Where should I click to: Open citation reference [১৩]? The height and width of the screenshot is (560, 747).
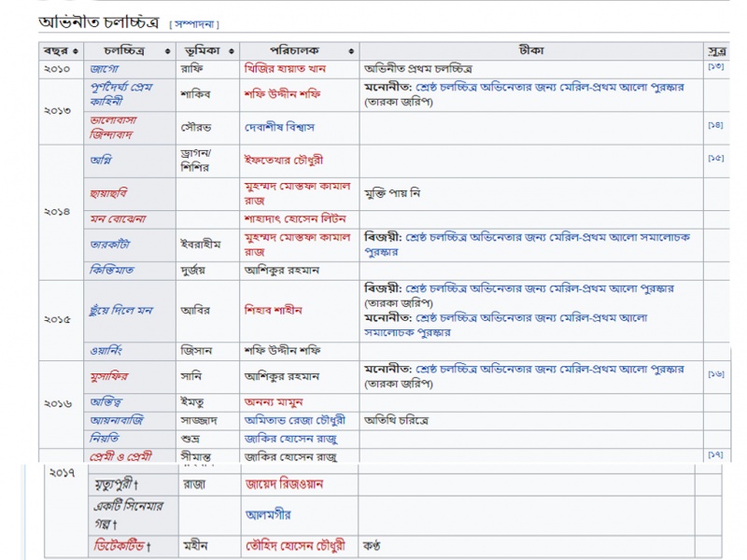[715, 66]
